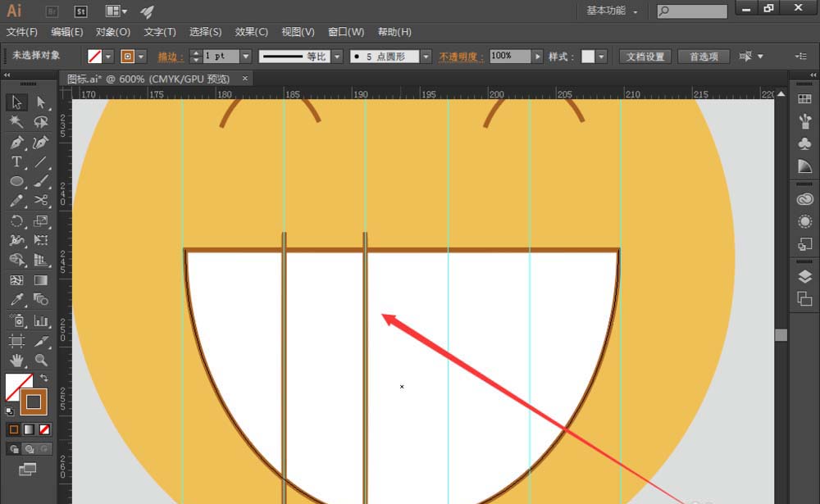Click the Fill swatch in the toolbox
The image size is (820, 504).
[x=16, y=384]
